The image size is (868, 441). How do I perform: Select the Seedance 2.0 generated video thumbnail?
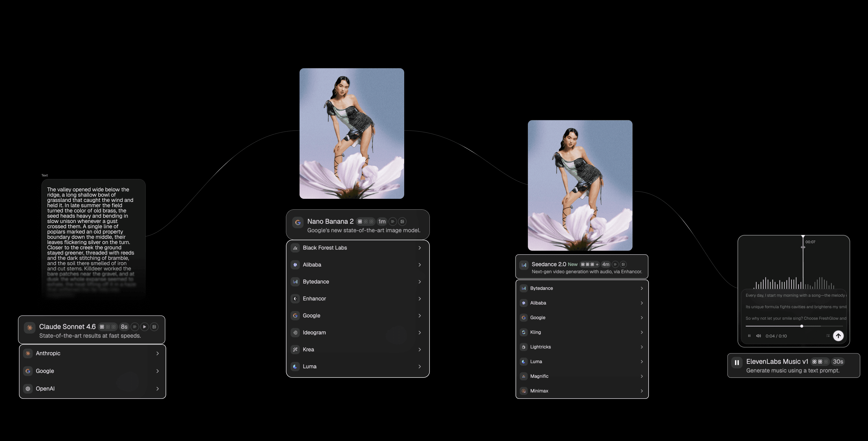click(x=580, y=185)
